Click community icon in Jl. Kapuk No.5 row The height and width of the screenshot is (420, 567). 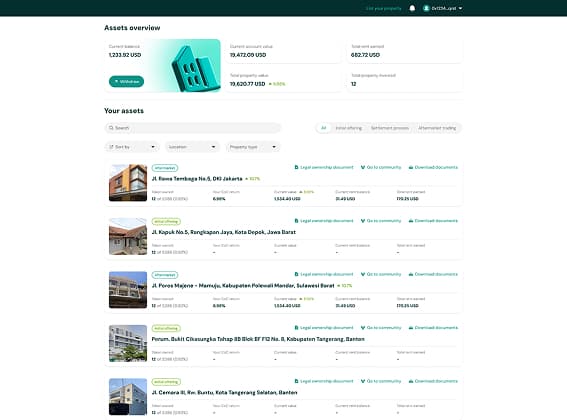[x=363, y=221]
